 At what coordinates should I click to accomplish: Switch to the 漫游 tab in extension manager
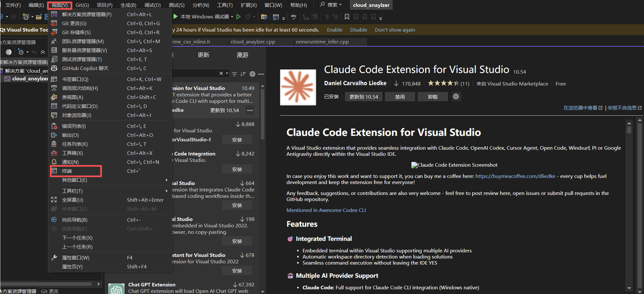(242, 55)
